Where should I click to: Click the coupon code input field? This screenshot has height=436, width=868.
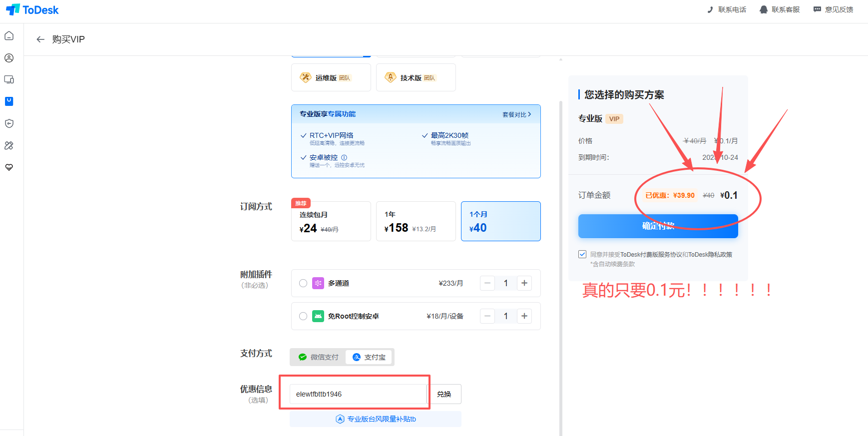(358, 394)
